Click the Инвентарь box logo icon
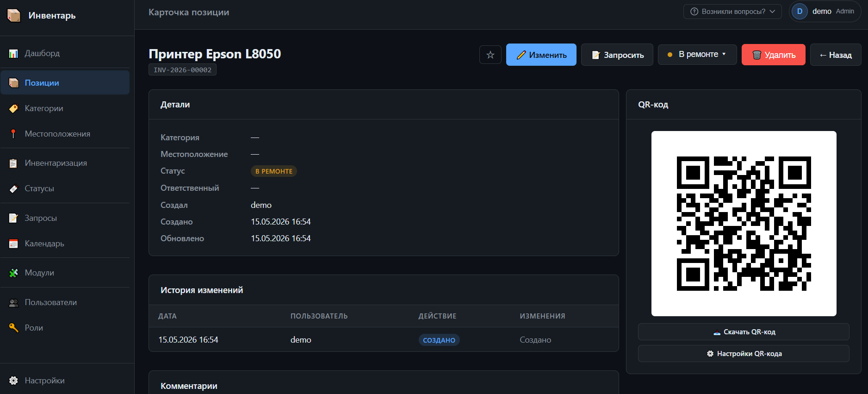This screenshot has height=394, width=868. pos(14,15)
